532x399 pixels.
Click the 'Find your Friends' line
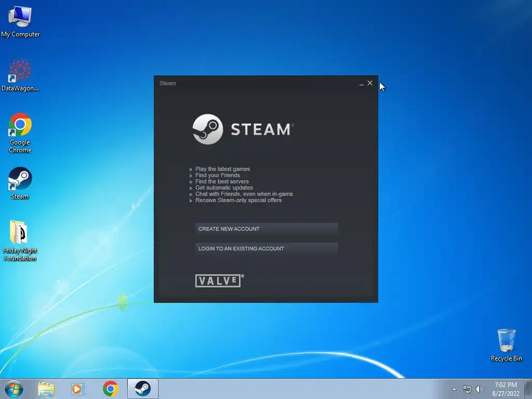pyautogui.click(x=218, y=176)
